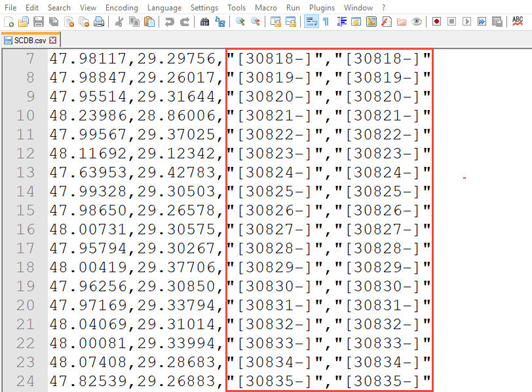Screen dimensions: 532x392
Task: Click the Cut scissors icon
Action: (119, 22)
